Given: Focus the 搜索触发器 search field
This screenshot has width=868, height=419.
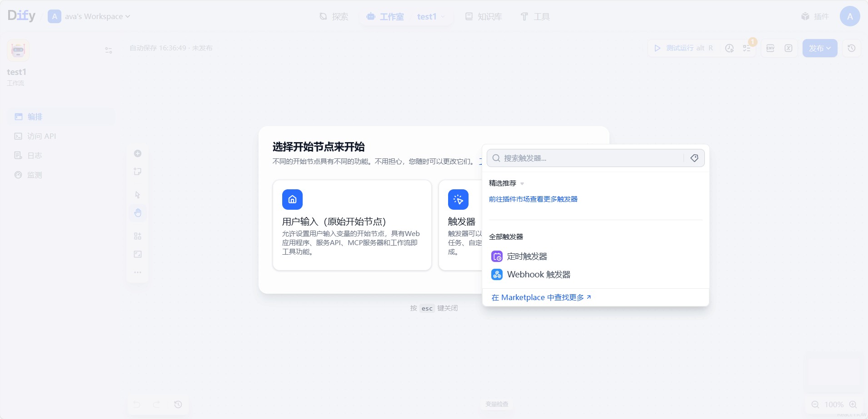Looking at the screenshot, I should tap(585, 158).
